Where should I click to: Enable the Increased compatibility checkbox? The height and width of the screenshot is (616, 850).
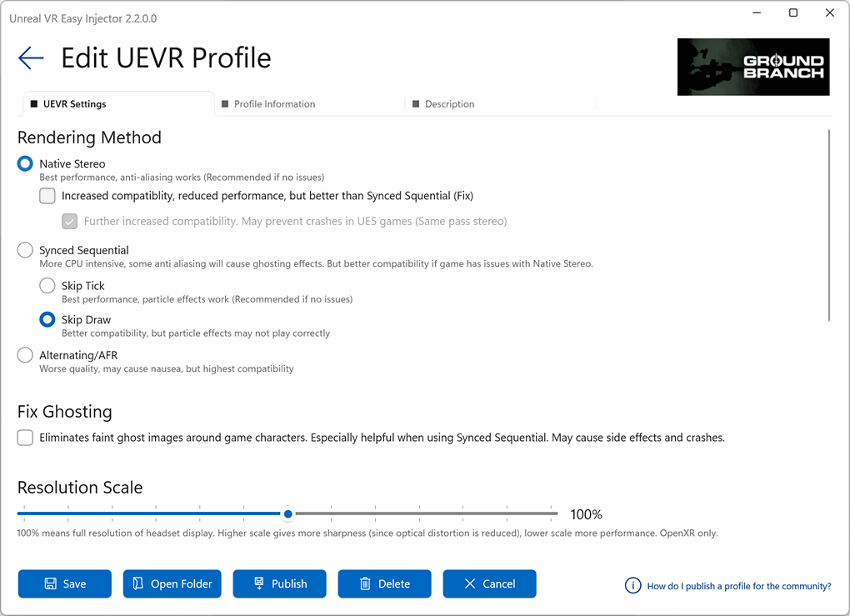47,195
